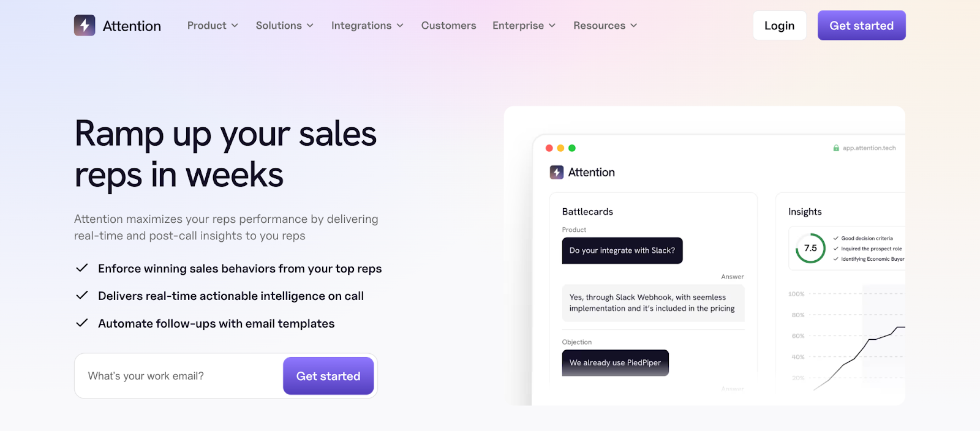Click checkmark beside "Enforce winning sales behaviors"
The width and height of the screenshot is (980, 431).
81,268
